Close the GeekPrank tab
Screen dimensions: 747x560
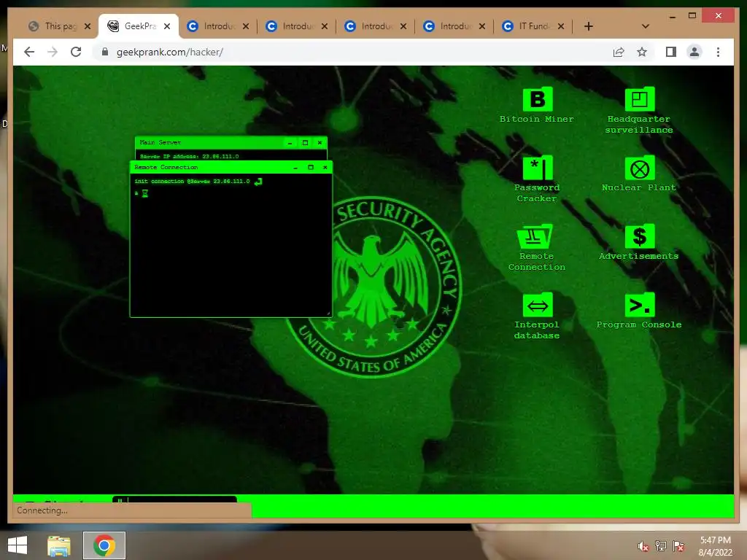click(167, 26)
